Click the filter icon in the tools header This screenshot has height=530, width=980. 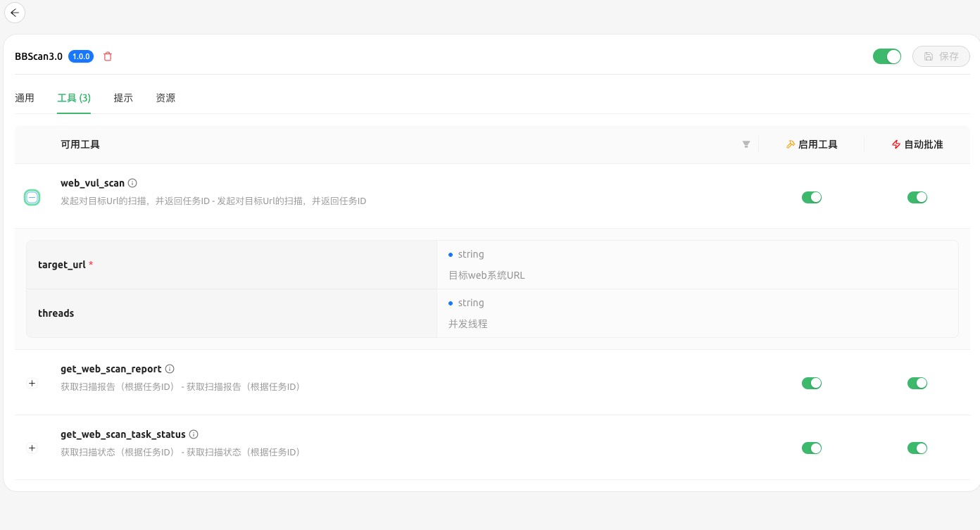pos(746,144)
